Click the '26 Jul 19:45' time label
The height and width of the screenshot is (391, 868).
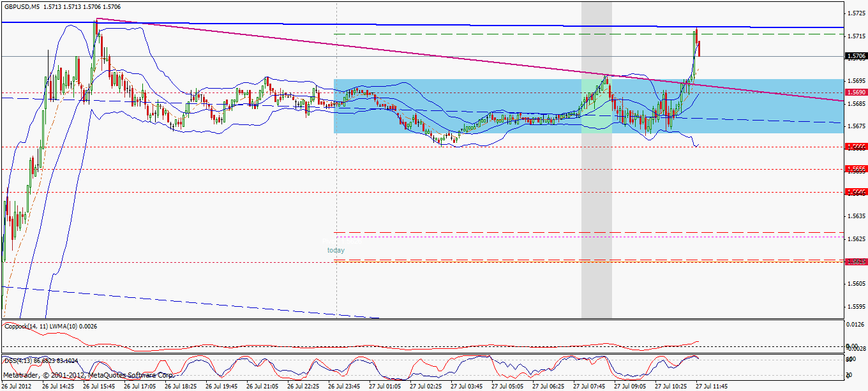tap(221, 387)
